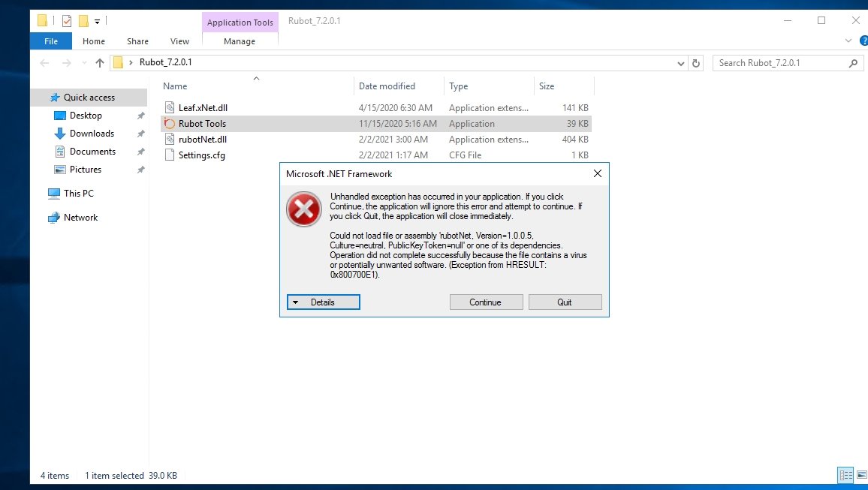Open the Downloads folder in navigation pane
This screenshot has width=868, height=490.
92,134
